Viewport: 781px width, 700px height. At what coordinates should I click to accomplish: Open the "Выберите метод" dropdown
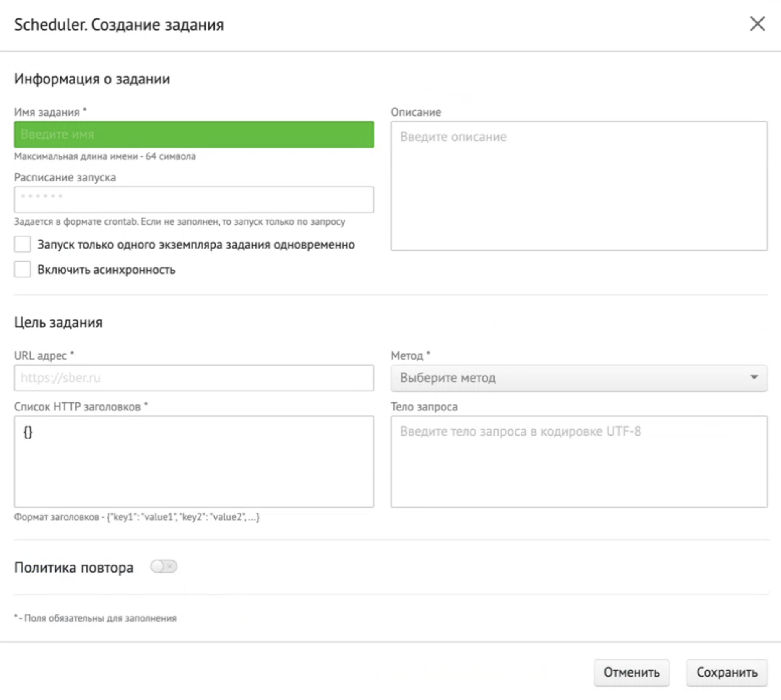point(579,378)
